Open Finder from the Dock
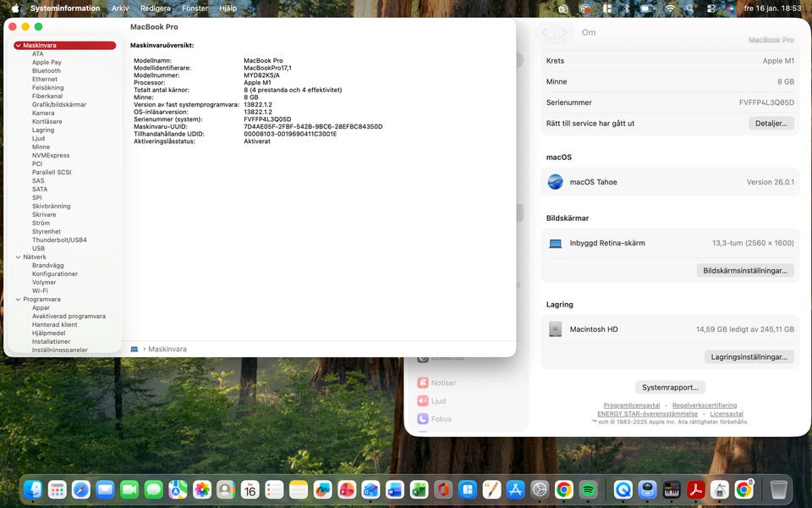Viewport: 812px width, 508px height. click(34, 489)
